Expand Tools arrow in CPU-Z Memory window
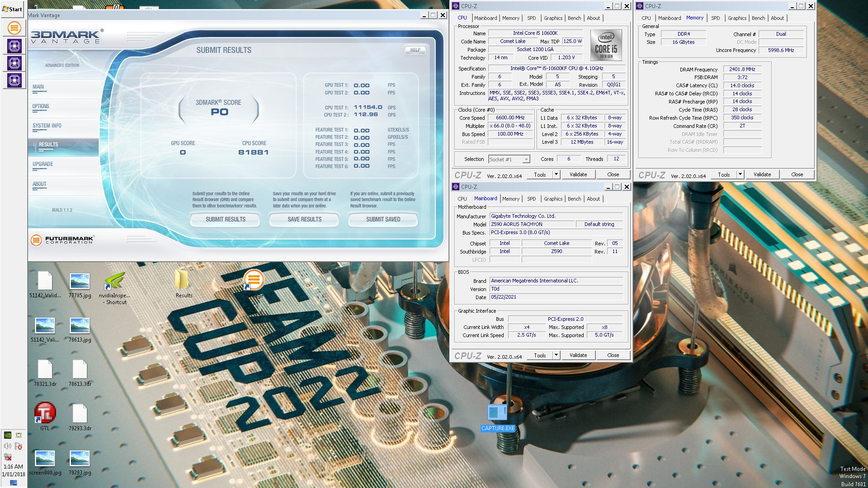868x488 pixels. (740, 174)
